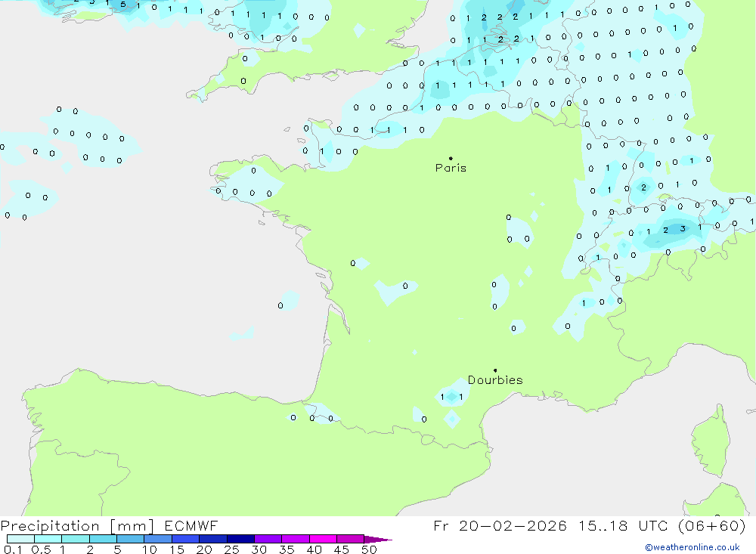756x554 pixels.
Task: Click the weatheronline.co.uk copyright link
Action: [x=692, y=547]
